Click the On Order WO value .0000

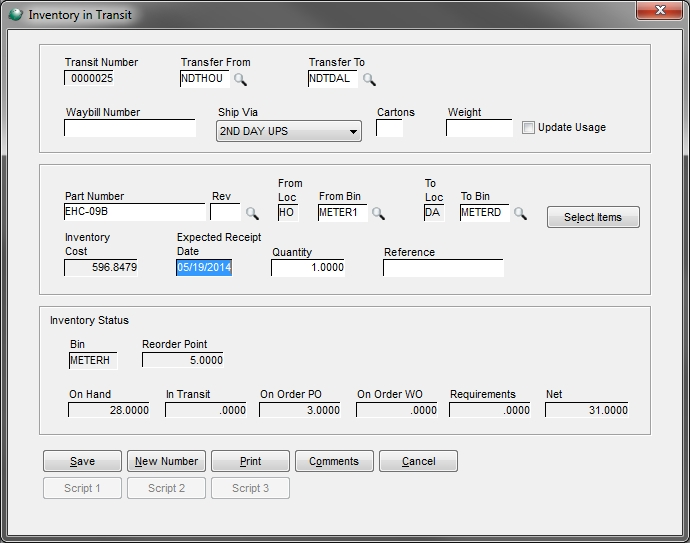[x=397, y=410]
